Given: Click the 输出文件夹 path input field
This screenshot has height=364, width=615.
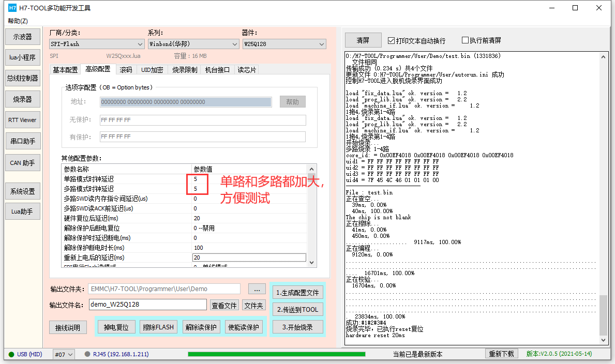Looking at the screenshot, I should point(164,289).
